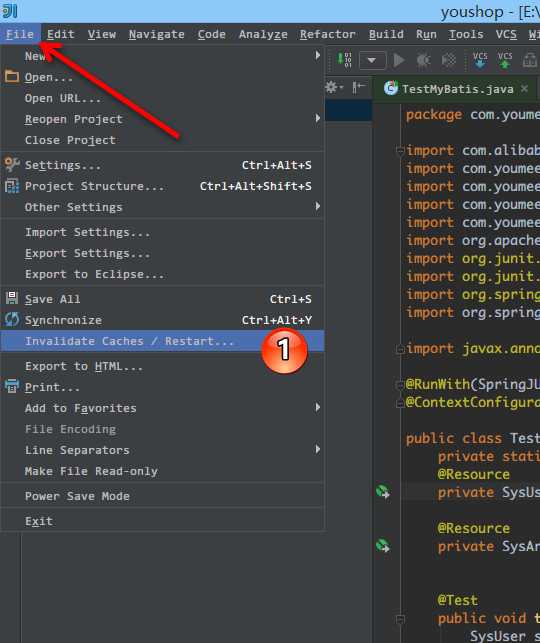Click the Debug bug icon in toolbar
This screenshot has width=540, height=643.
click(424, 60)
